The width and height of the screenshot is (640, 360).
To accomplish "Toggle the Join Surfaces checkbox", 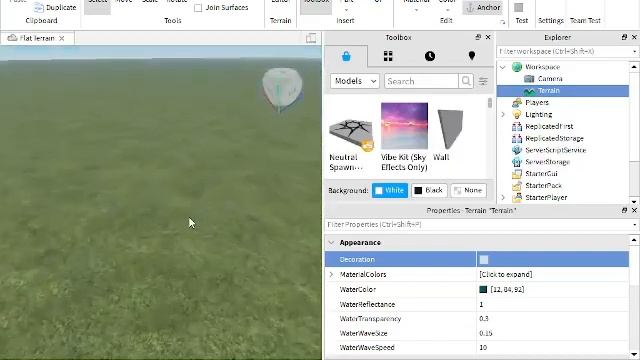I will pyautogui.click(x=198, y=8).
